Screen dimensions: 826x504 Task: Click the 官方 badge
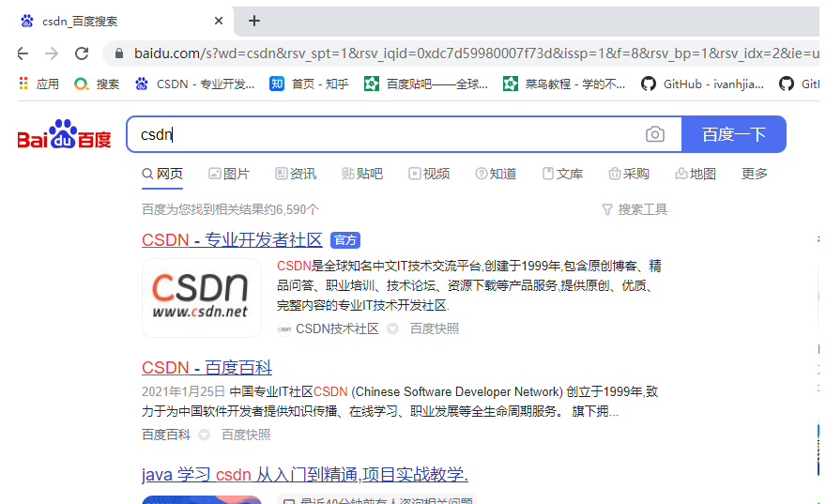[345, 240]
